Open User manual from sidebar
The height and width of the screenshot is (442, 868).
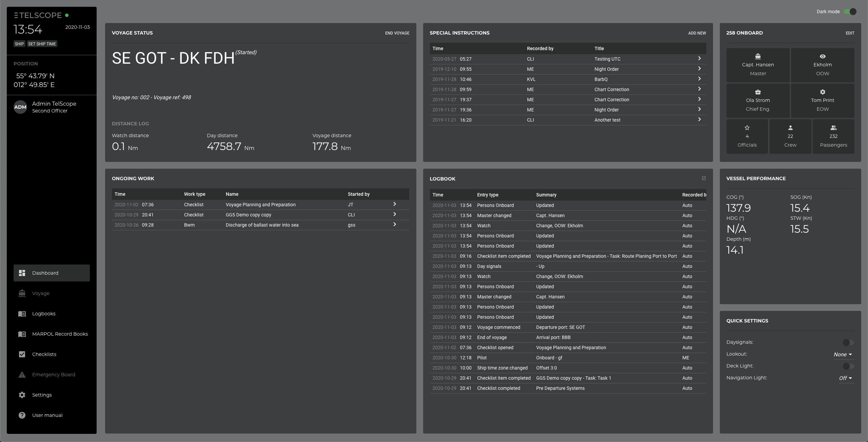pos(47,415)
